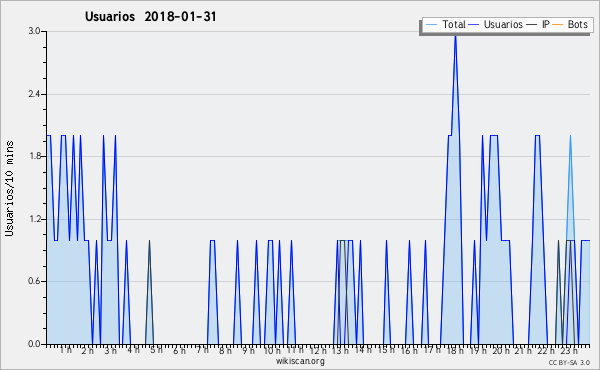Click the 22 h x-axis label

click(546, 350)
